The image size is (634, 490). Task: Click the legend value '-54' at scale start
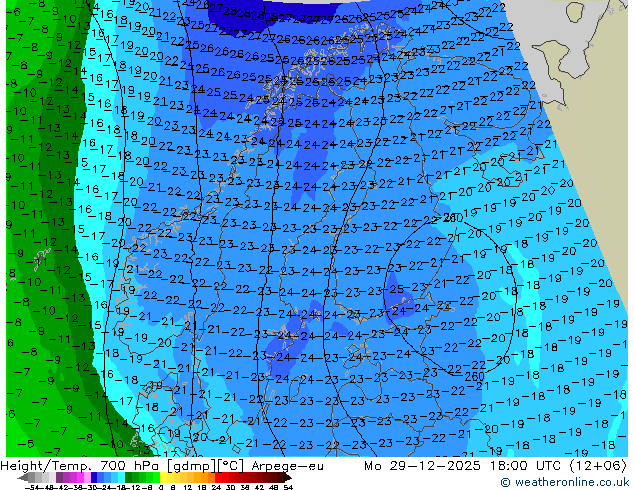(34, 487)
